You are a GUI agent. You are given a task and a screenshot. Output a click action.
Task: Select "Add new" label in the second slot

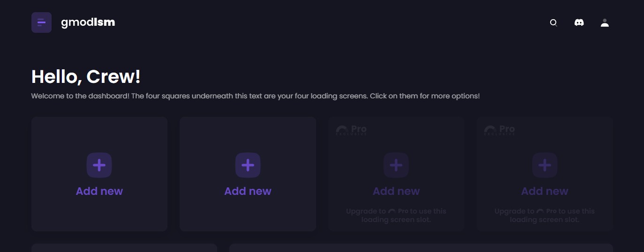(248, 191)
